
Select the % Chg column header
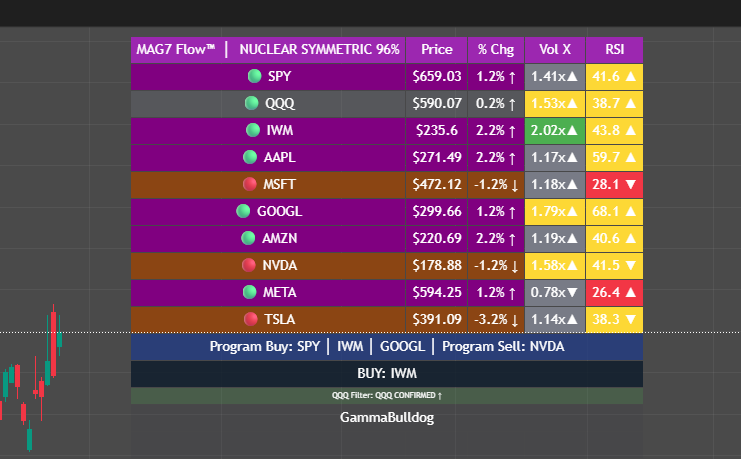click(495, 49)
